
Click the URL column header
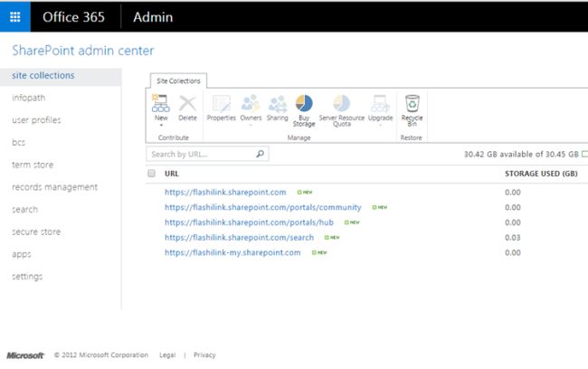point(171,174)
